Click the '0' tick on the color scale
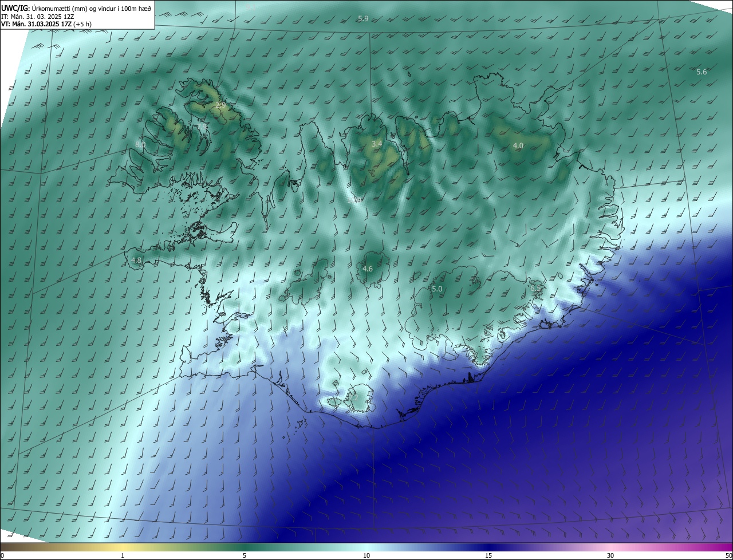 tap(2, 555)
